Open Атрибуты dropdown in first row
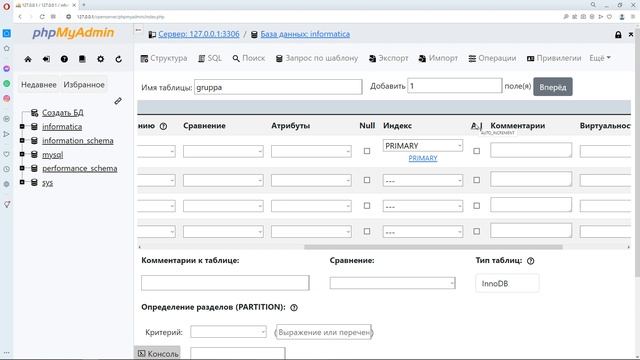The image size is (640, 360). 311,151
